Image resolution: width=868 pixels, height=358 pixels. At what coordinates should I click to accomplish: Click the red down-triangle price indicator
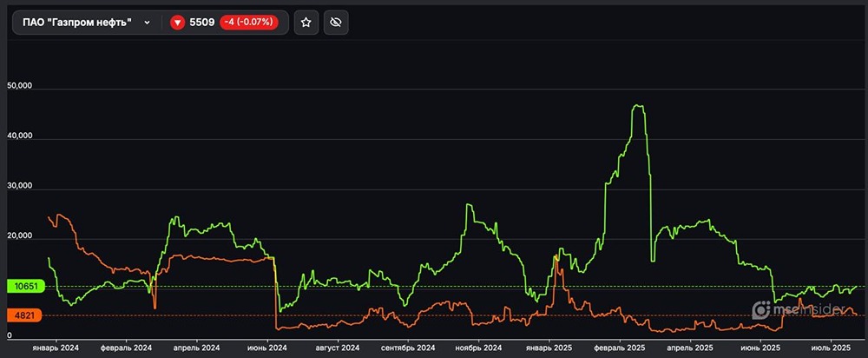click(x=177, y=23)
